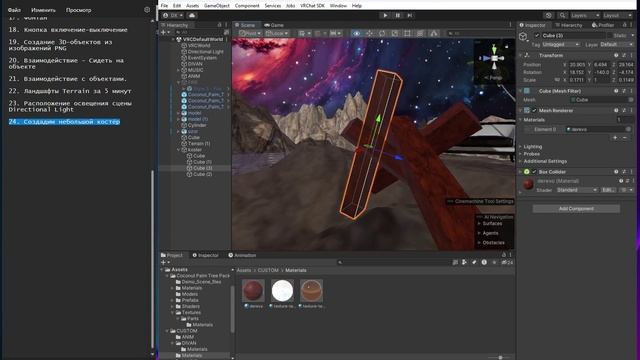Open the grid snapping dropdown in the scene toolbar
Image resolution: width=640 pixels, height=360 pixels.
point(304,33)
